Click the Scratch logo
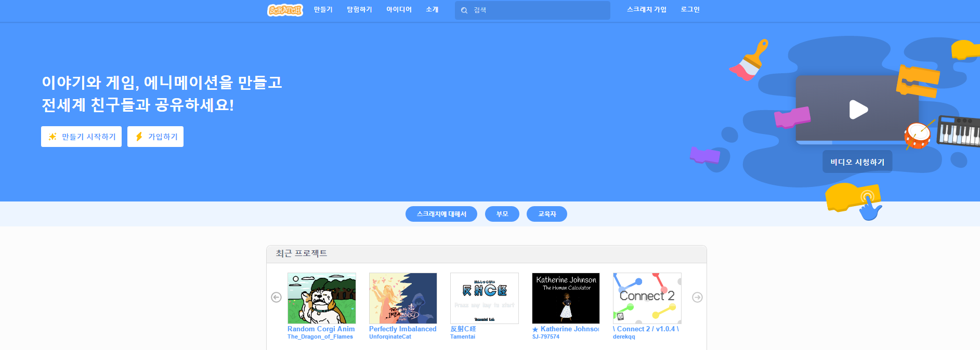This screenshot has height=350, width=980. click(285, 10)
